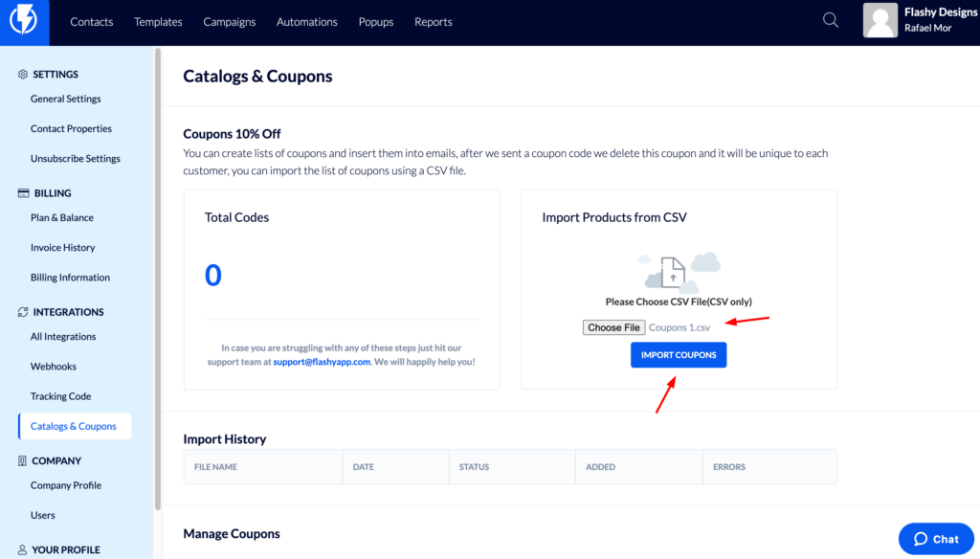This screenshot has height=559, width=980.
Task: Click the Company building icon
Action: tap(23, 460)
